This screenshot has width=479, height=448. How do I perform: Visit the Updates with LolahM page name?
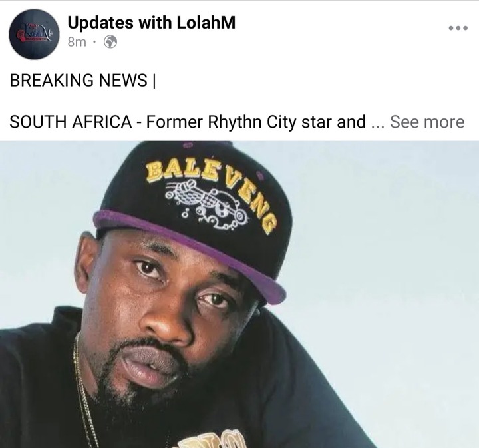pyautogui.click(x=152, y=23)
